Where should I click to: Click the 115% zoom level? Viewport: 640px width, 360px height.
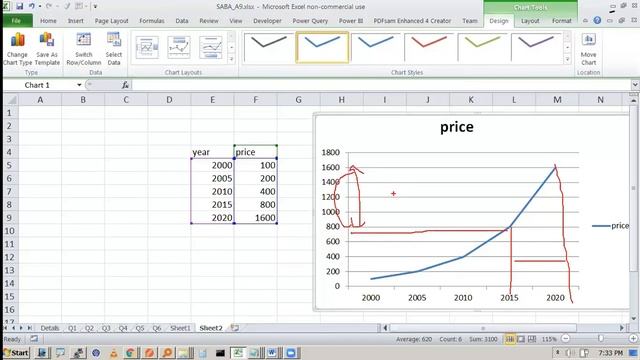549,339
